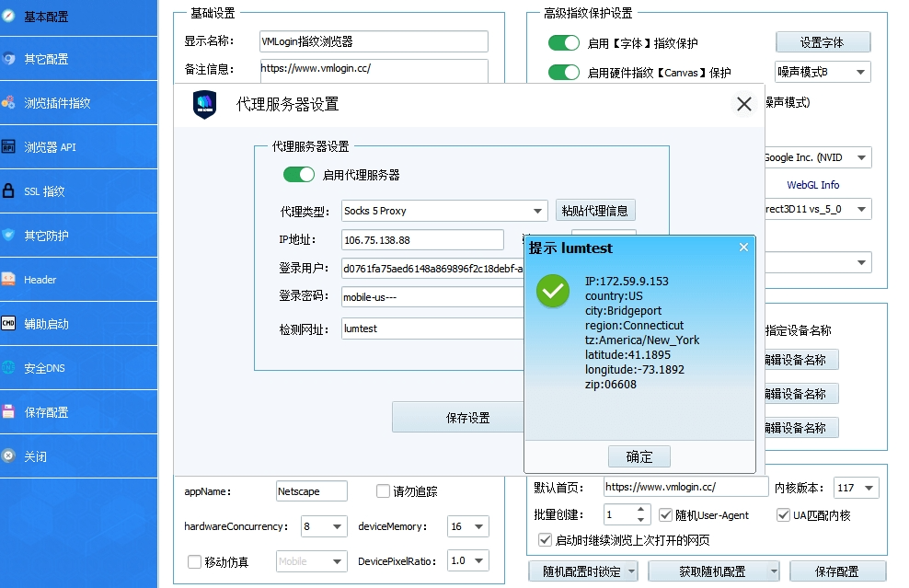Uncheck 随机User-Agent option
The height and width of the screenshot is (588, 909).
(x=667, y=514)
